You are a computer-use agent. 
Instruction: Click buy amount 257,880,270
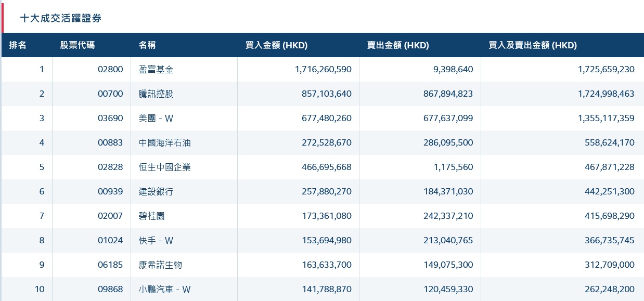pyautogui.click(x=327, y=191)
